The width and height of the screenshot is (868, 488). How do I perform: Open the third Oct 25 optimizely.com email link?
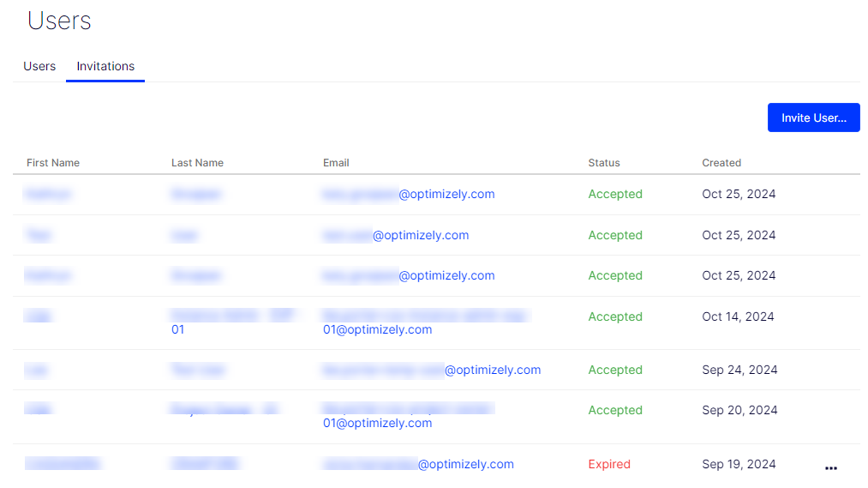tap(409, 276)
